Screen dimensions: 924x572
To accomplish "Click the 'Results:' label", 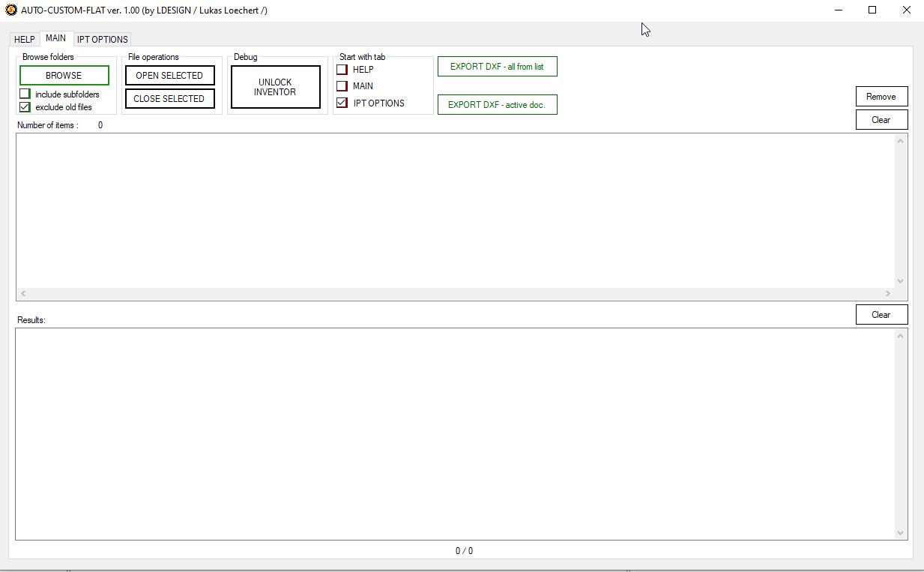I will 31,319.
